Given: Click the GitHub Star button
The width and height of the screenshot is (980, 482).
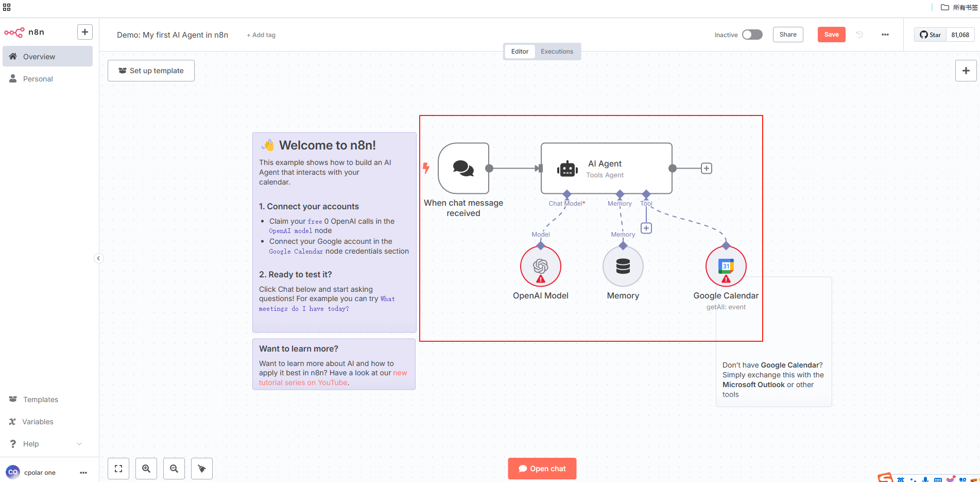Looking at the screenshot, I should click(930, 35).
